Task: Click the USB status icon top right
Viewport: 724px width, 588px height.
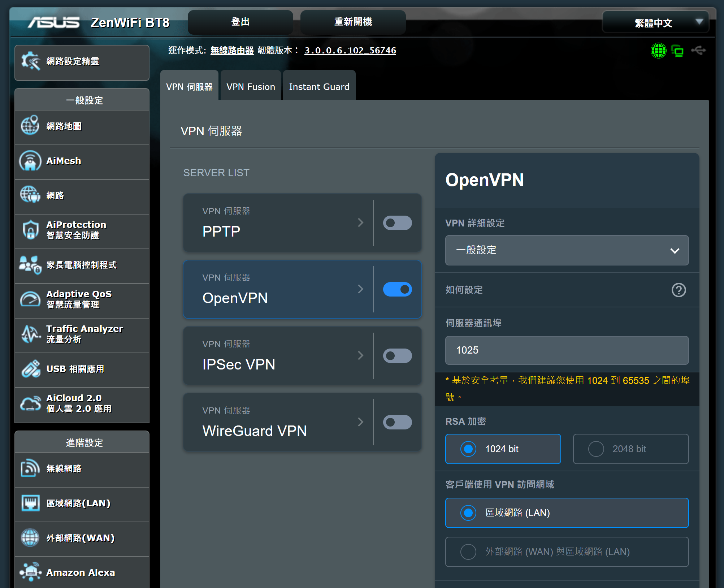Action: coord(698,51)
